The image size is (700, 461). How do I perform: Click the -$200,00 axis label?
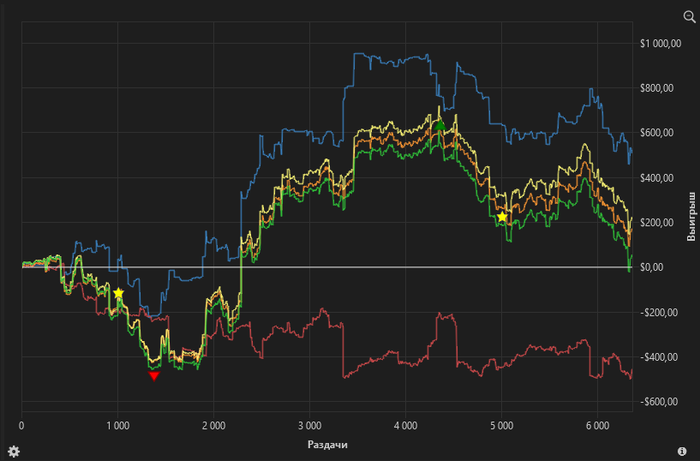[658, 312]
